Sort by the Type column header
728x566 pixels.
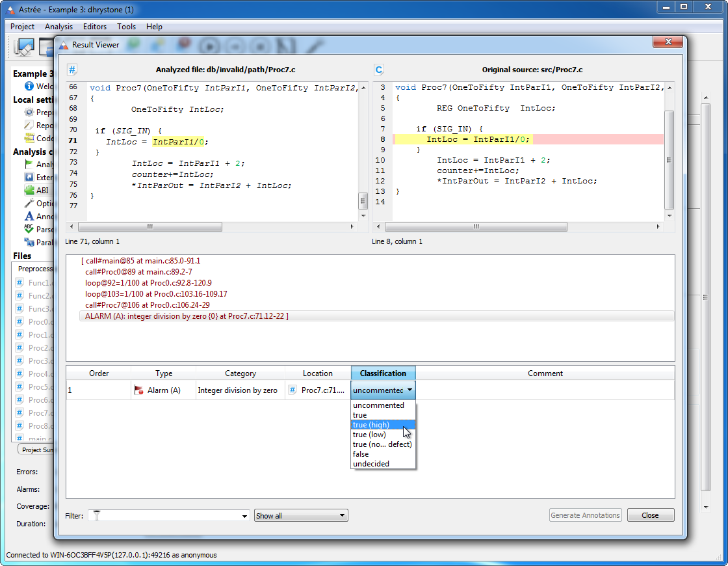coord(163,373)
